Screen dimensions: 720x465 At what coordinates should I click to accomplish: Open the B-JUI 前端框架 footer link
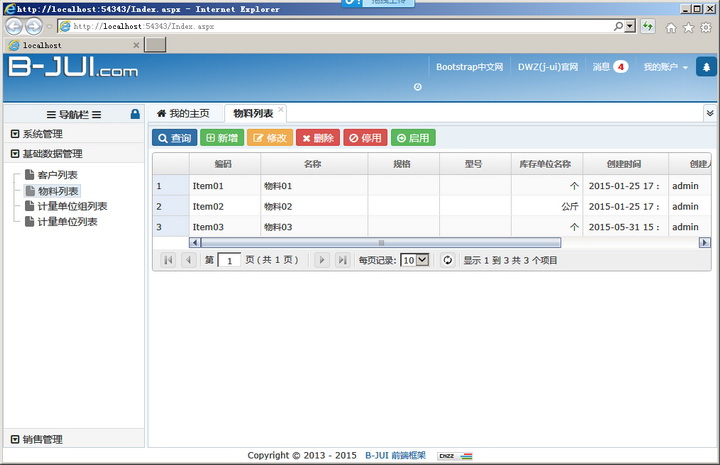pyautogui.click(x=395, y=455)
